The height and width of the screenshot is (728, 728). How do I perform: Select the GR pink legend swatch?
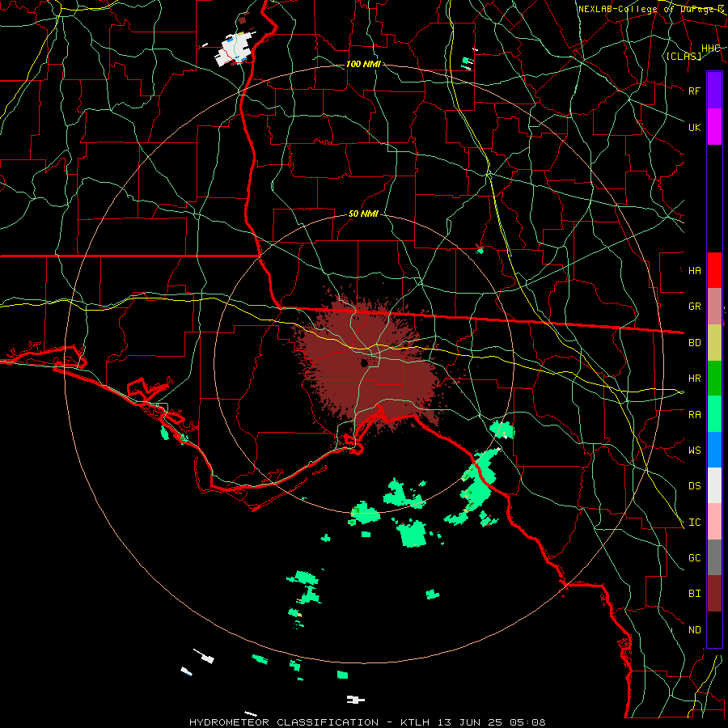point(714,307)
